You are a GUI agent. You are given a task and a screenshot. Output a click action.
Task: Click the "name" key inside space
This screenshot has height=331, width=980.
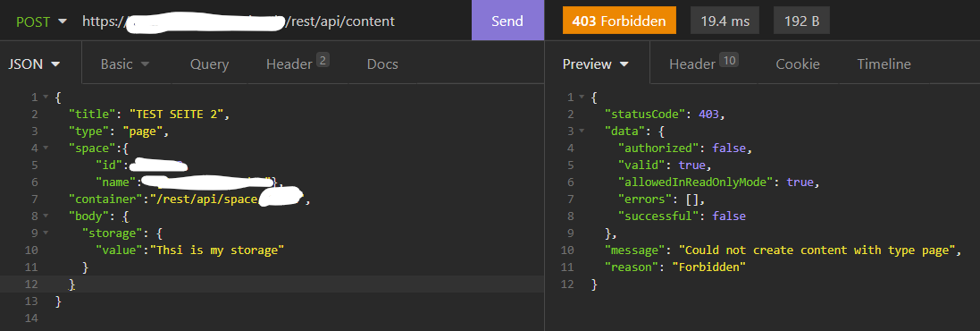click(x=115, y=182)
